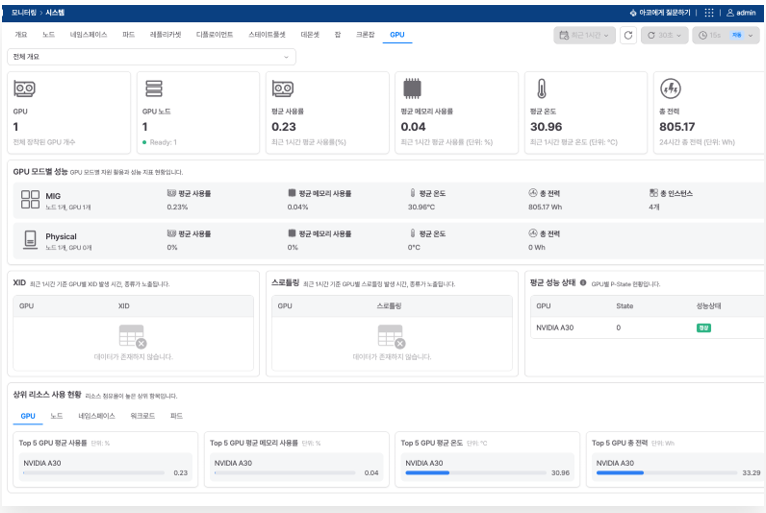Switch to the 잡 tab
Image resolution: width=766 pixels, height=513 pixels.
[338, 35]
